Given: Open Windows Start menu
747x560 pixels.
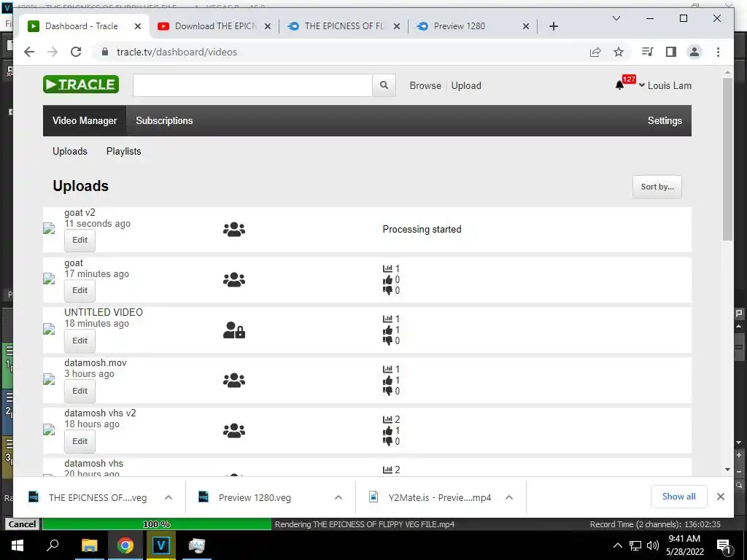Looking at the screenshot, I should pyautogui.click(x=18, y=545).
